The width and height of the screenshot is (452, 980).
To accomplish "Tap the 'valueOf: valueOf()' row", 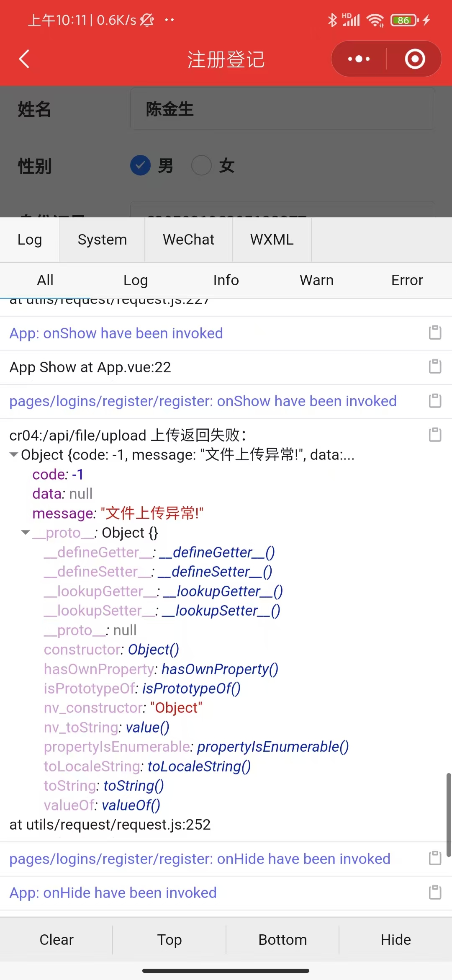I will point(102,805).
